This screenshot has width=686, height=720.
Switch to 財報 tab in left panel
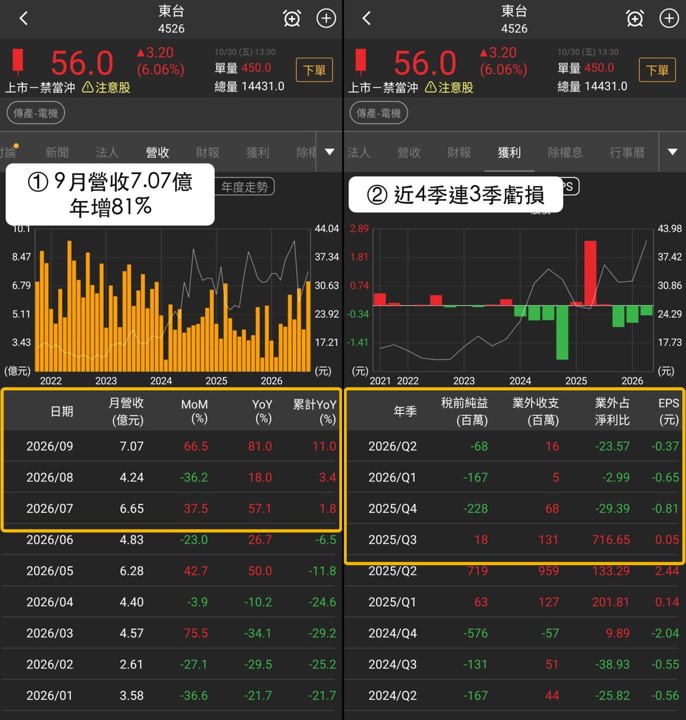(x=208, y=152)
